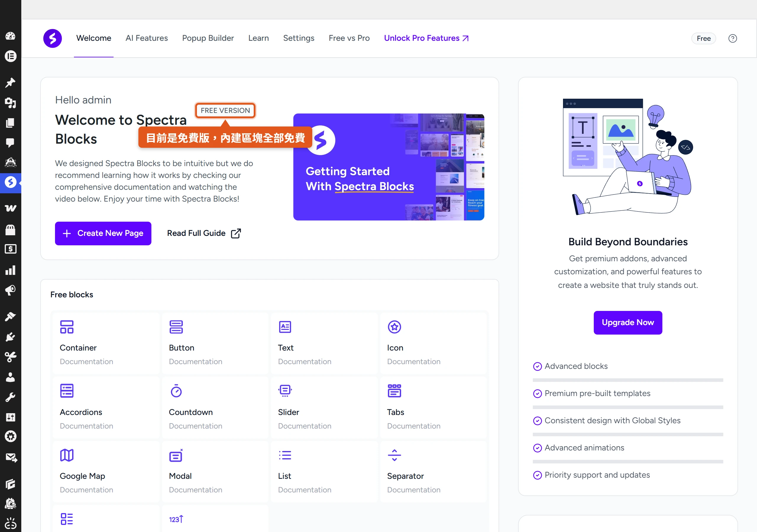Open Slider Documentation link
This screenshot has width=757, height=532.
pos(304,426)
